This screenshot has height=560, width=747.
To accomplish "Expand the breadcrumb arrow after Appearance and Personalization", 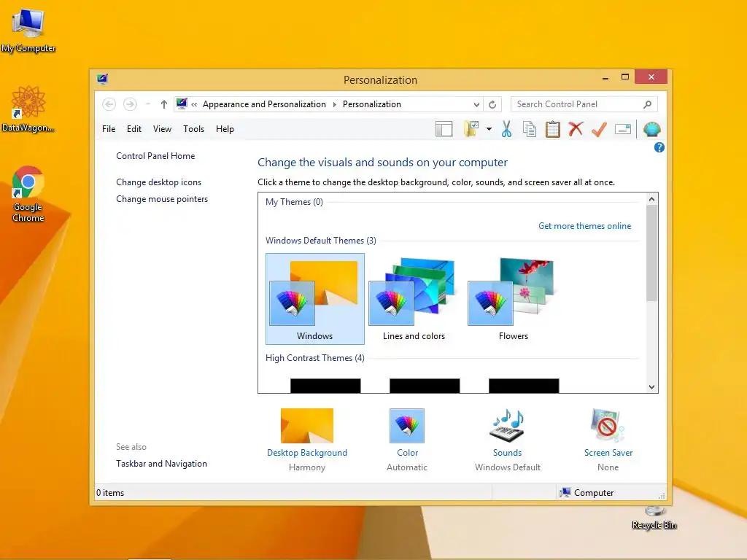I will (334, 104).
